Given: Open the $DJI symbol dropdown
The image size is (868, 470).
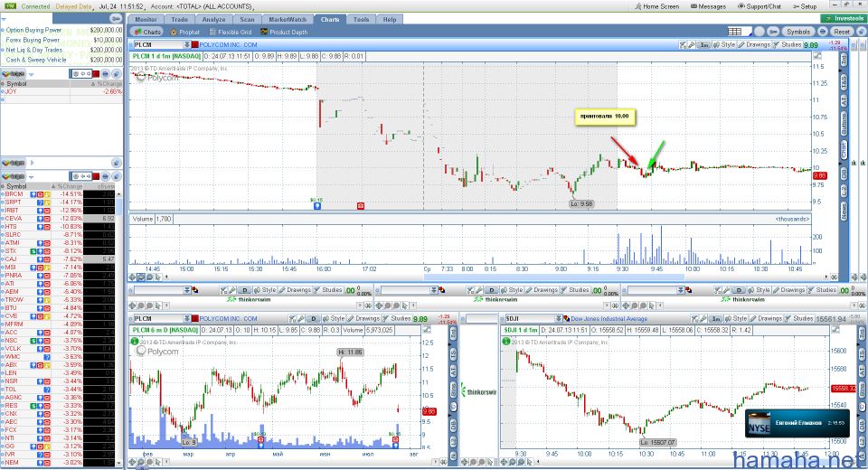Looking at the screenshot, I should (558, 319).
